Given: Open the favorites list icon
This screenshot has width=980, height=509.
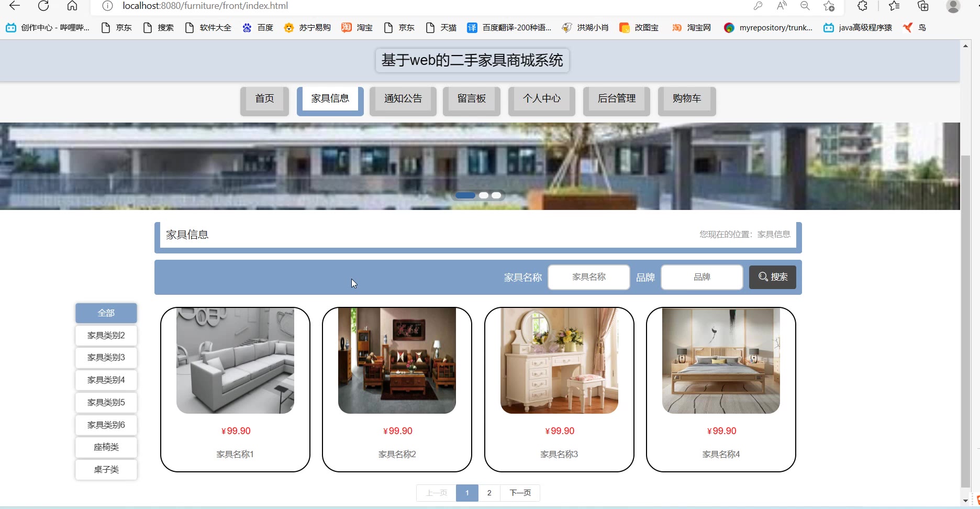Looking at the screenshot, I should coord(894,6).
